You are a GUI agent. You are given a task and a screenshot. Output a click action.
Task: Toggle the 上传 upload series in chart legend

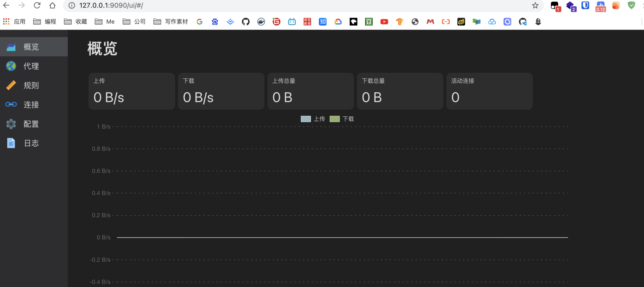[x=313, y=119]
